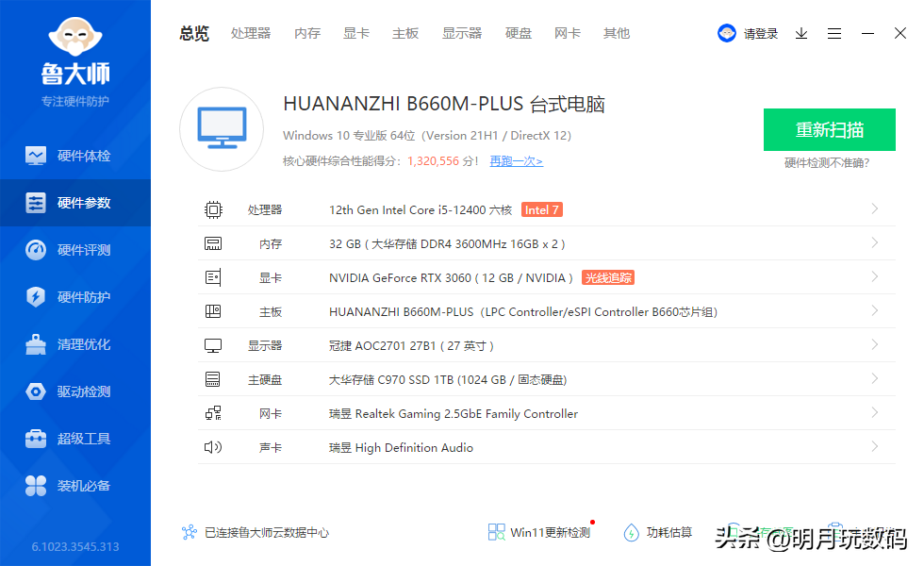Expand the 内存 32 GB row chevron
The image size is (924, 566).
coord(875,243)
